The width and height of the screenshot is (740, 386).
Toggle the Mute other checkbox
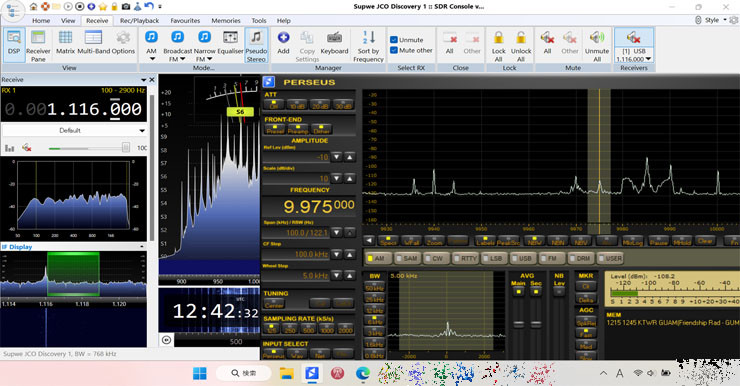(394, 50)
